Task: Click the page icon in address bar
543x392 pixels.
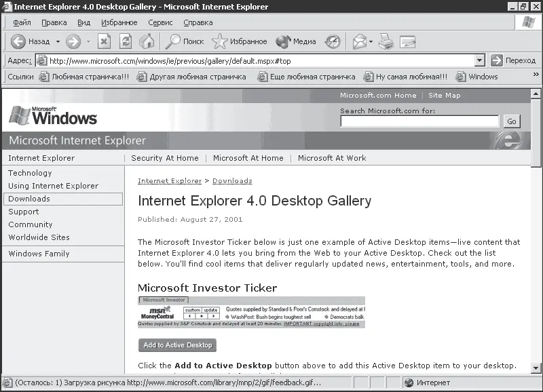Action: coord(41,61)
